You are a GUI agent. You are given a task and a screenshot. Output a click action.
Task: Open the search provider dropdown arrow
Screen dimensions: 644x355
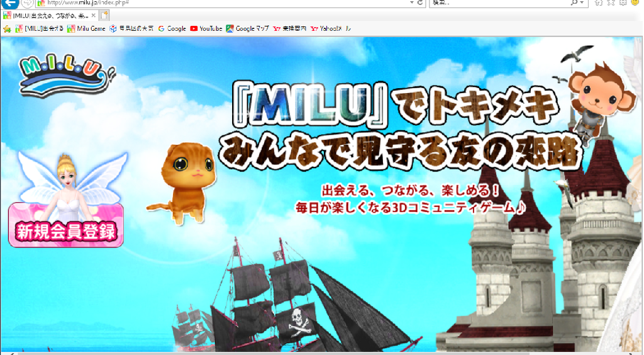pos(582,3)
